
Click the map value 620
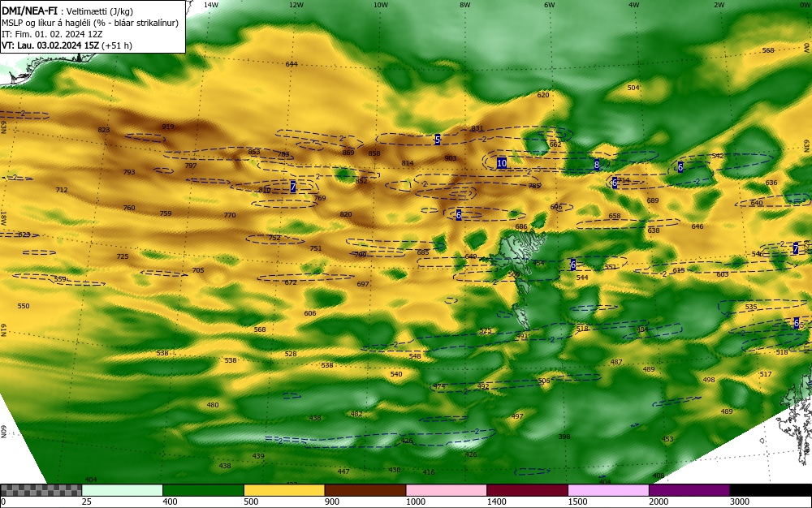click(x=543, y=95)
